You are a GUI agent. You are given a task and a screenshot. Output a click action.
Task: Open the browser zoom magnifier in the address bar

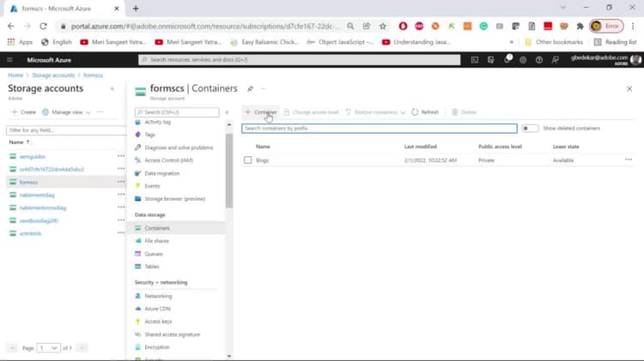click(x=350, y=27)
